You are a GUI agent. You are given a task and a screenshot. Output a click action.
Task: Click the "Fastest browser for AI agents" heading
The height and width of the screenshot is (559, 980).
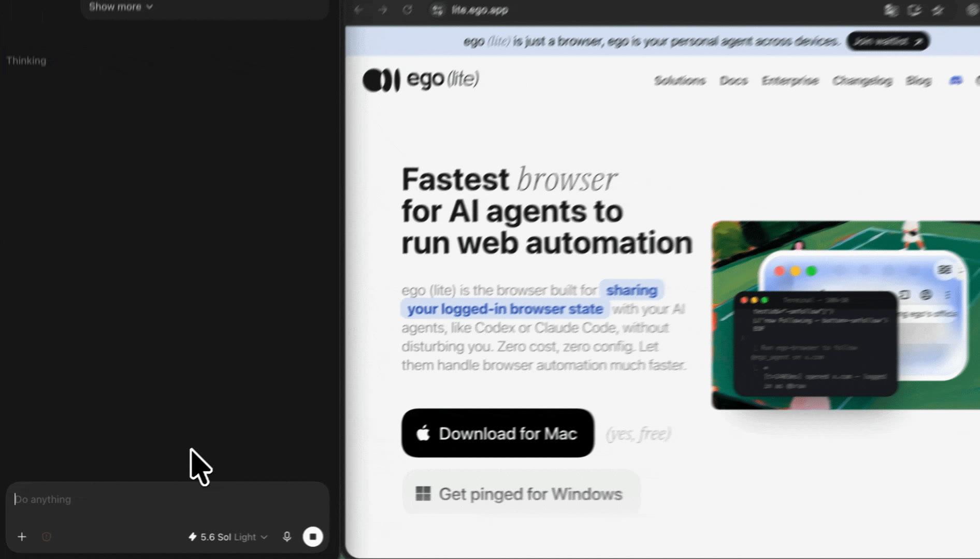click(546, 211)
